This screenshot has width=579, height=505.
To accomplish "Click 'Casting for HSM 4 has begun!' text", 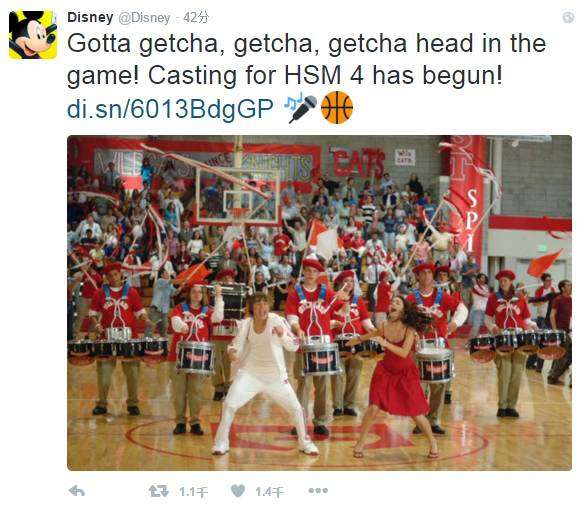I will pyautogui.click(x=325, y=75).
